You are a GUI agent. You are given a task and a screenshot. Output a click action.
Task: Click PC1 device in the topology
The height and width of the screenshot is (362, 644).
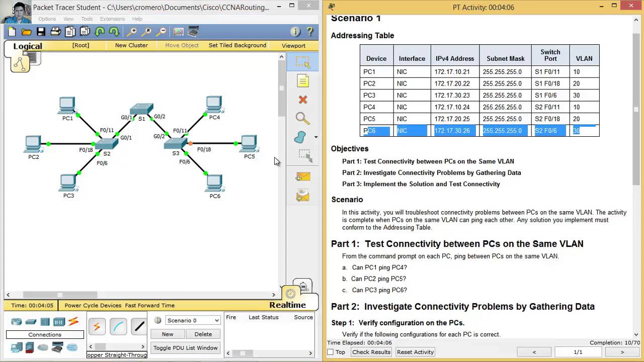(x=67, y=107)
